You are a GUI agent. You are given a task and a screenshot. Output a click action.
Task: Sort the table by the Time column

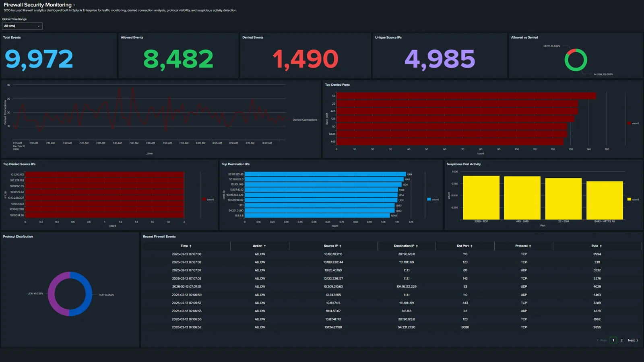tap(186, 246)
